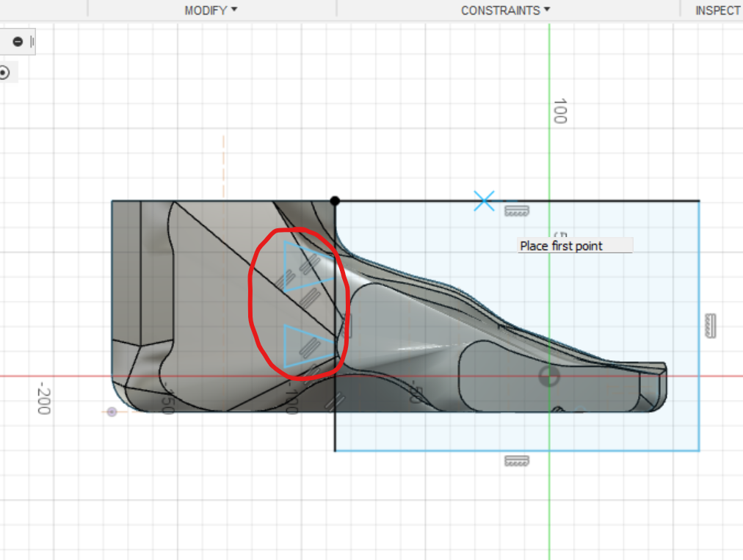Select parallel constraint glyph between the two triangles
Screen dimensions: 743x560
click(x=310, y=299)
